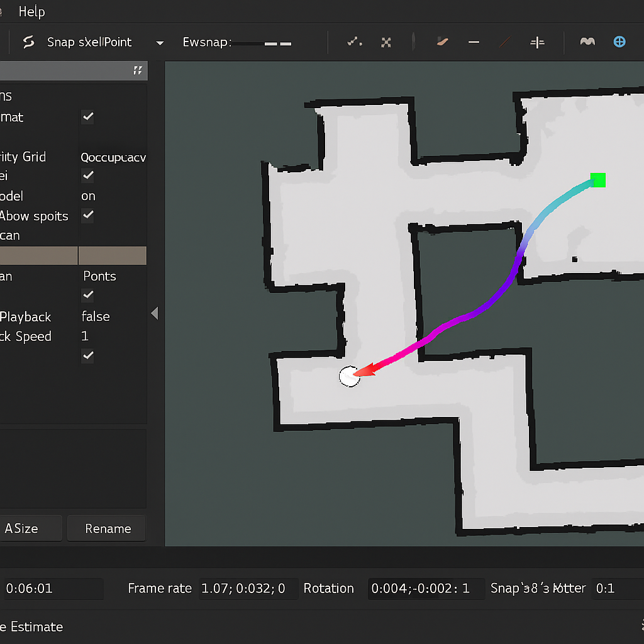Viewport: 644px width, 644px height.
Task: Open the Grid 'Qoccupcacv' value field
Action: coord(113,157)
